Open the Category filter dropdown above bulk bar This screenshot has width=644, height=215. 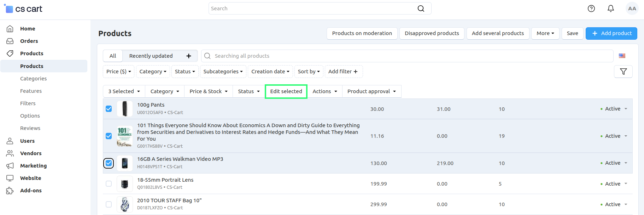coord(153,72)
